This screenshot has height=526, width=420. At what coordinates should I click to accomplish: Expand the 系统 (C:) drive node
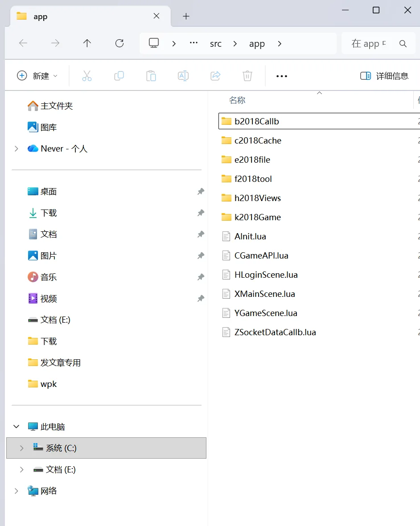pos(21,448)
